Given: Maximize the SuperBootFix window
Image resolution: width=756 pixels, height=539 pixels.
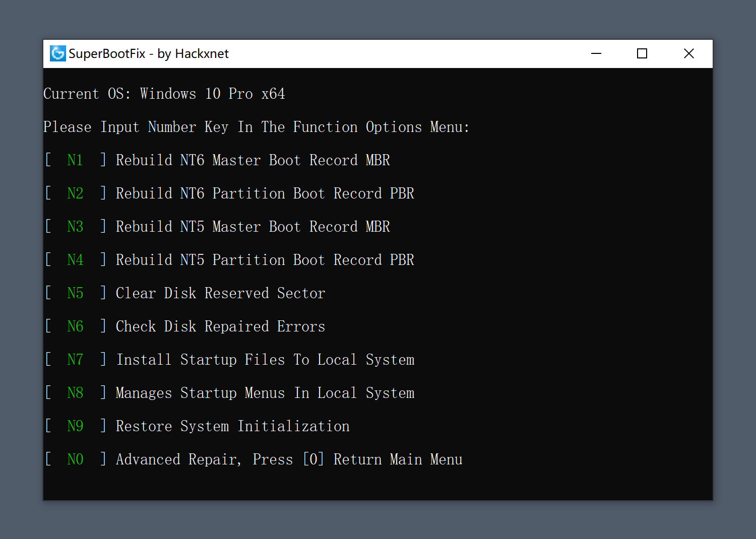Looking at the screenshot, I should pos(642,53).
